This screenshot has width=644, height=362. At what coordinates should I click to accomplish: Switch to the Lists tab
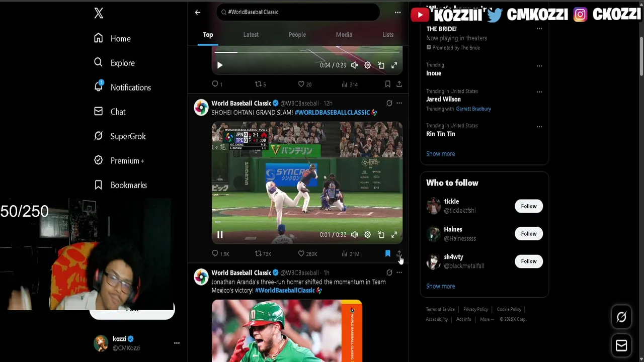point(388,35)
